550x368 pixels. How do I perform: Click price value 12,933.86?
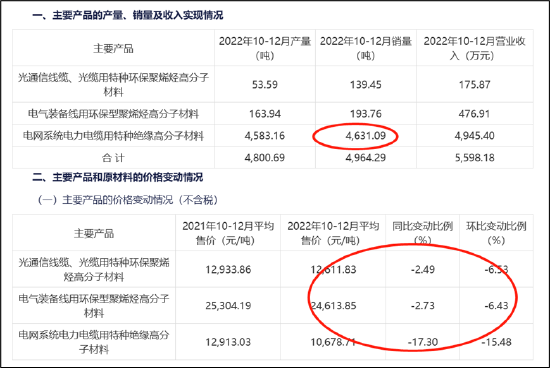(228, 270)
